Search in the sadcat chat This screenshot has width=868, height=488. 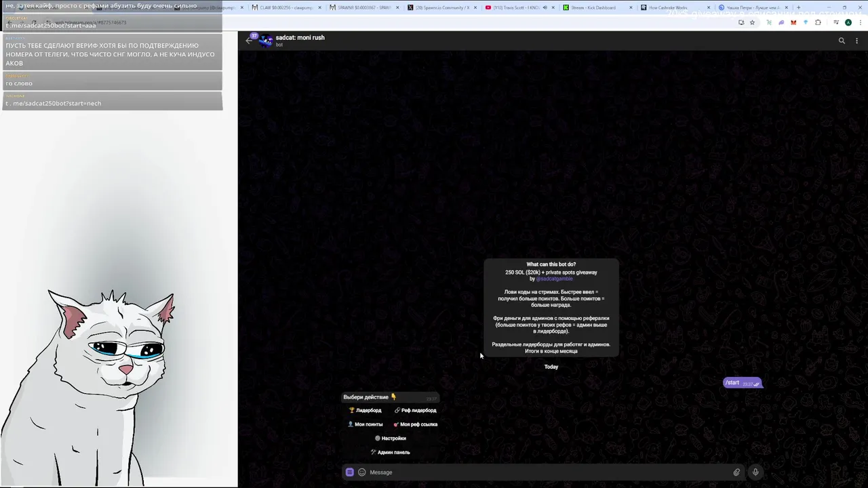842,41
